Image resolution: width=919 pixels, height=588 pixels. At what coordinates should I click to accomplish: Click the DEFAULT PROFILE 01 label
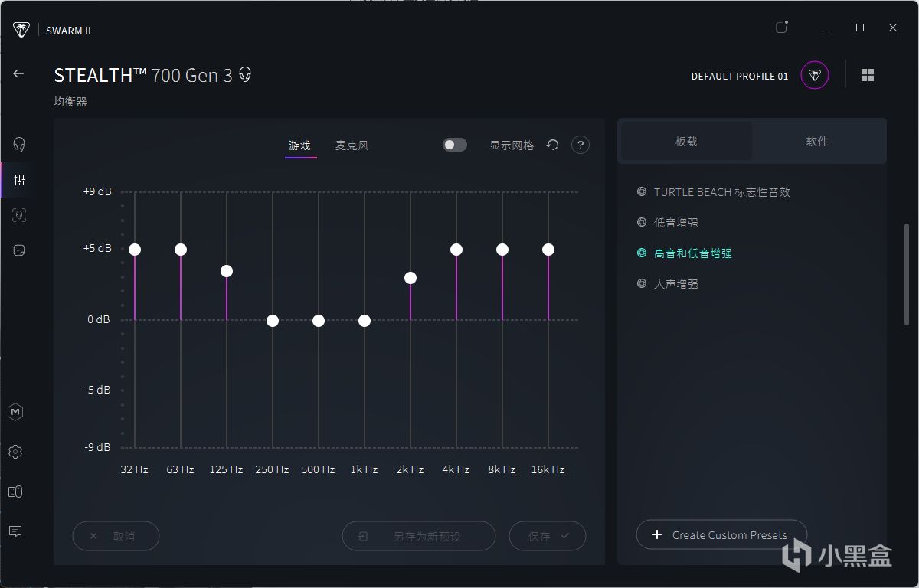740,76
